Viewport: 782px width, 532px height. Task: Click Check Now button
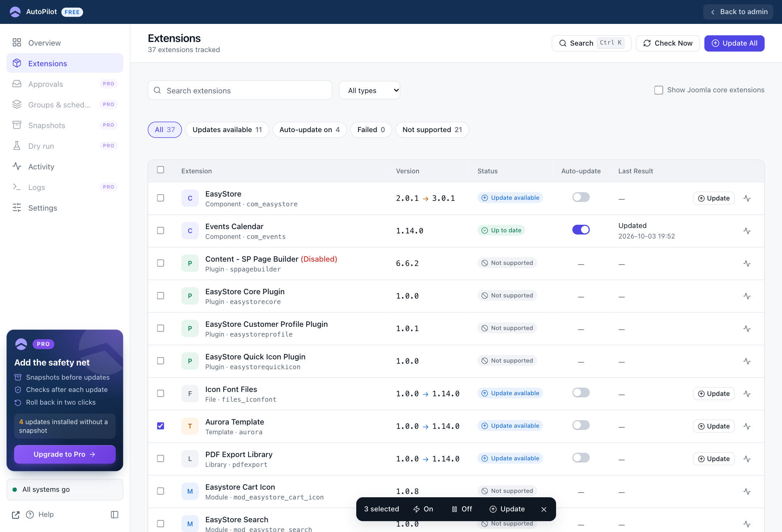(668, 43)
